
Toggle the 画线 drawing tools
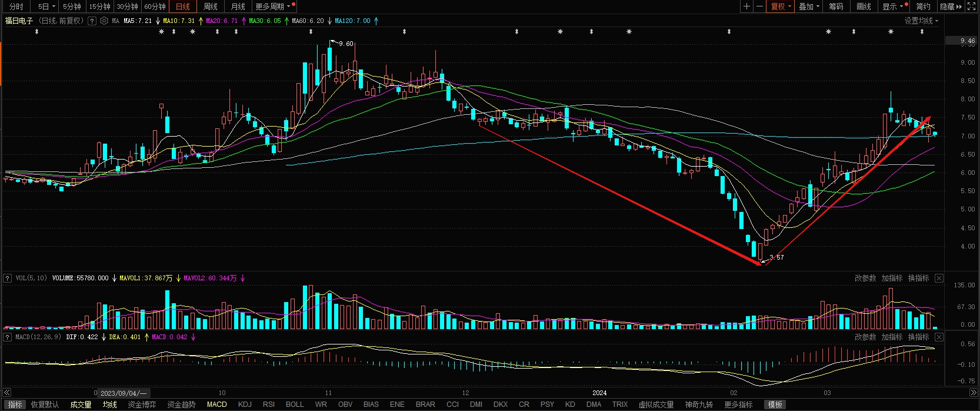[x=864, y=6]
